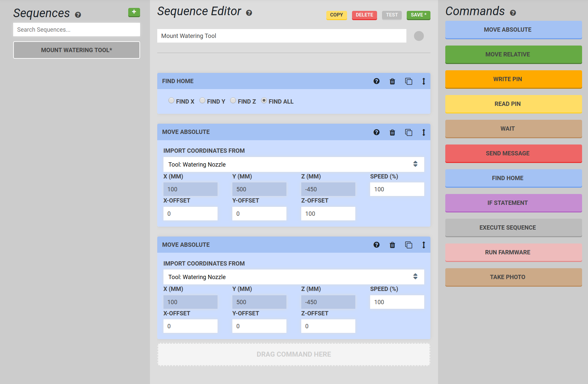Duplicate the Find Home step with copy icon
Image resolution: width=588 pixels, height=384 pixels.
408,81
